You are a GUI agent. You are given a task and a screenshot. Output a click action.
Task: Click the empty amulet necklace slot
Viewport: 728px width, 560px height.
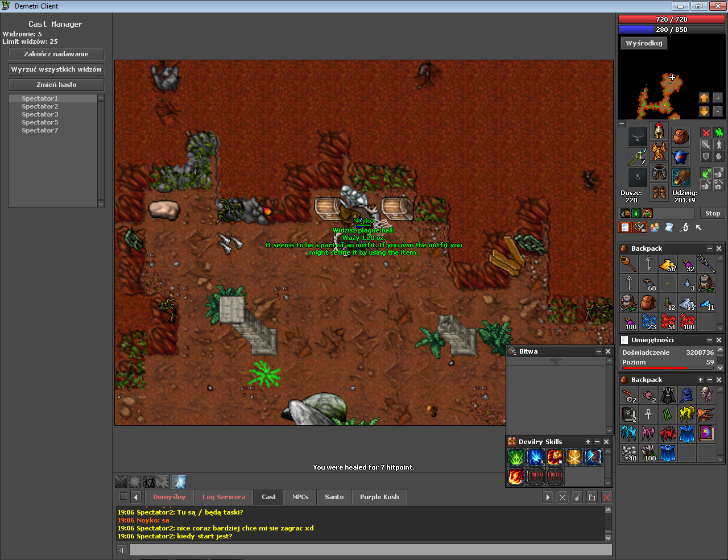click(638, 136)
